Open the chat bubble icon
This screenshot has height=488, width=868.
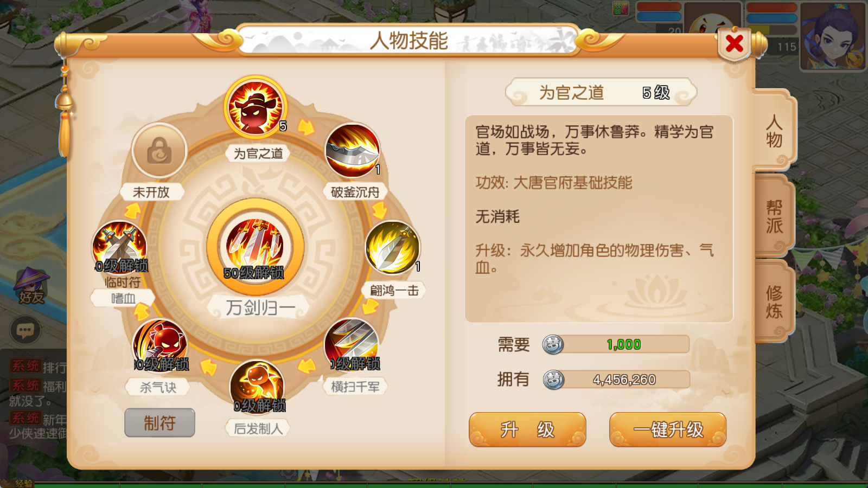click(25, 330)
